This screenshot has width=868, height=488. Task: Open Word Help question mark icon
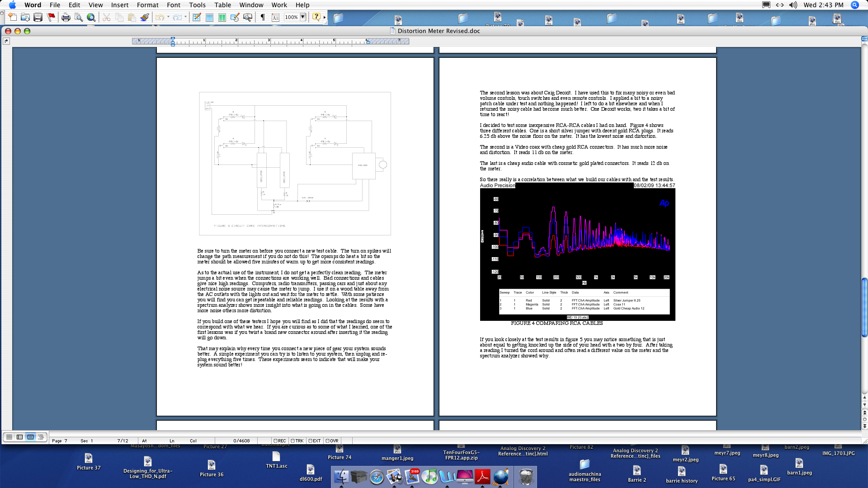coord(316,17)
